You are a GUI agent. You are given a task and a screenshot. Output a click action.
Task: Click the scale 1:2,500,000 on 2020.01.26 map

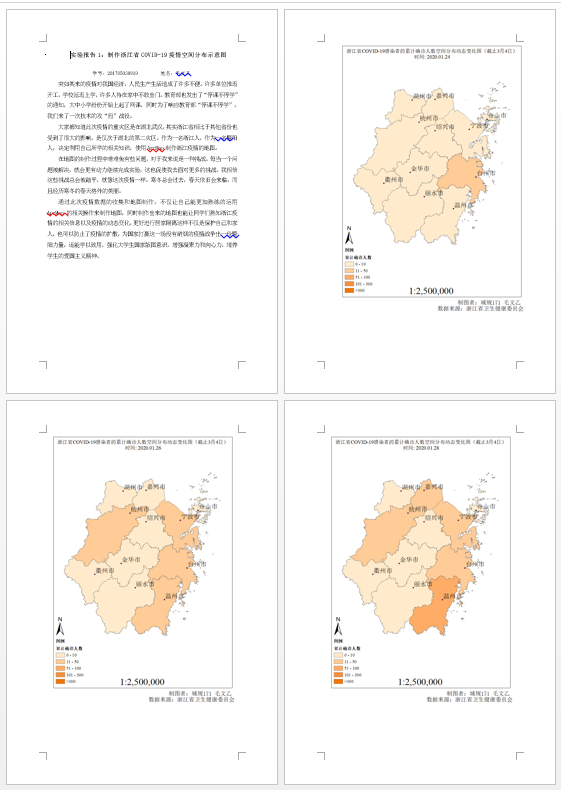(142, 682)
